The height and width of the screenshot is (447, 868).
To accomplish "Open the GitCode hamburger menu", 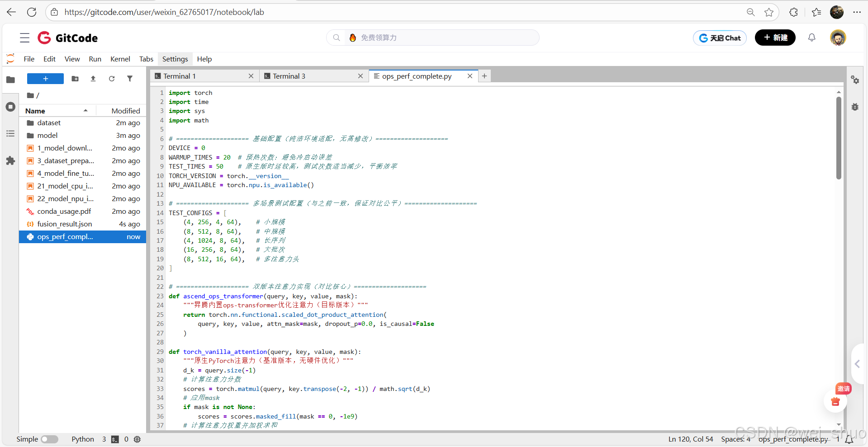I will click(x=25, y=38).
